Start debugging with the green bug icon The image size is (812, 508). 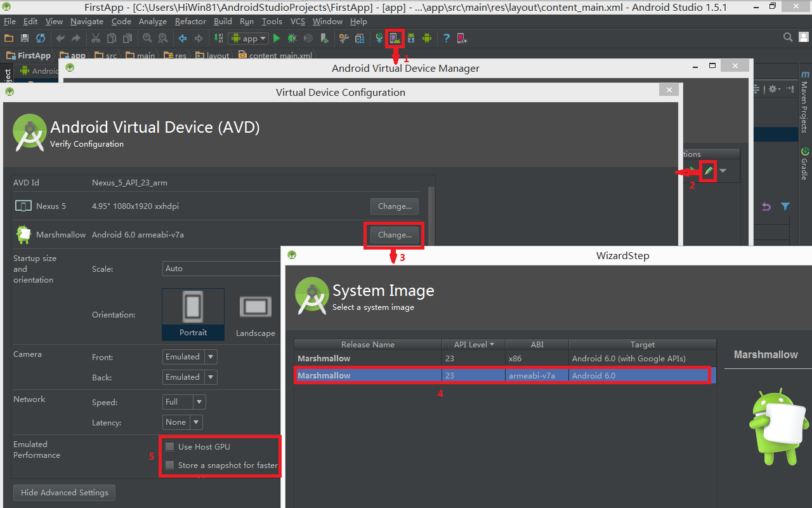(x=292, y=39)
